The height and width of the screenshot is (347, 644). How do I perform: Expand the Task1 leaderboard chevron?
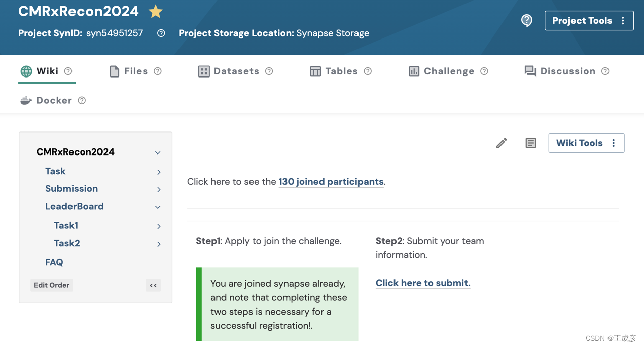pyautogui.click(x=159, y=226)
